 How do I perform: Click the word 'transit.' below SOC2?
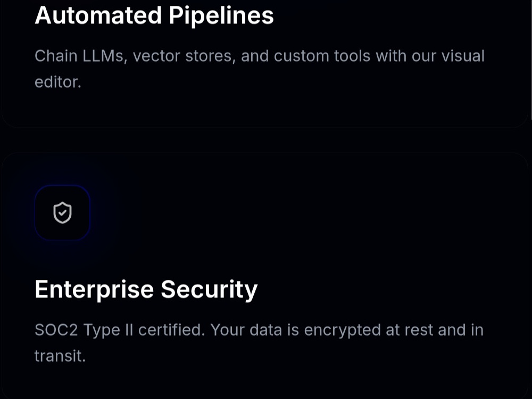pyautogui.click(x=60, y=356)
